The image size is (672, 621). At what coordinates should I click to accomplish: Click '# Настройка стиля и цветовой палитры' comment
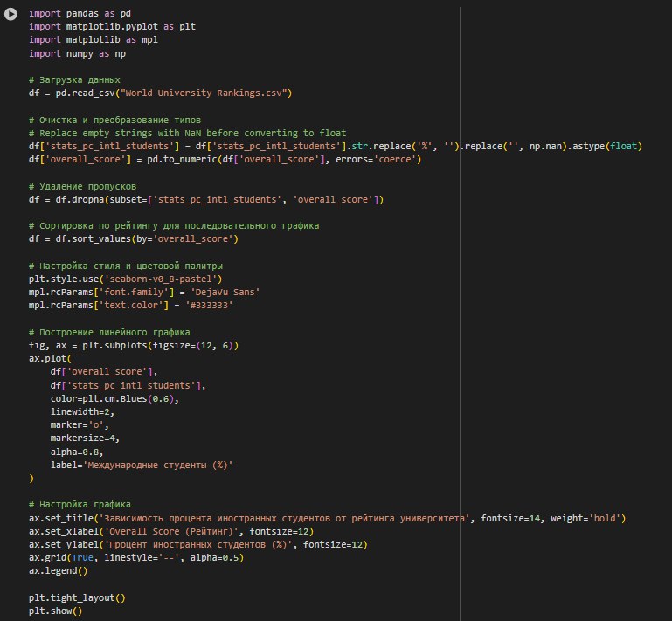126,266
